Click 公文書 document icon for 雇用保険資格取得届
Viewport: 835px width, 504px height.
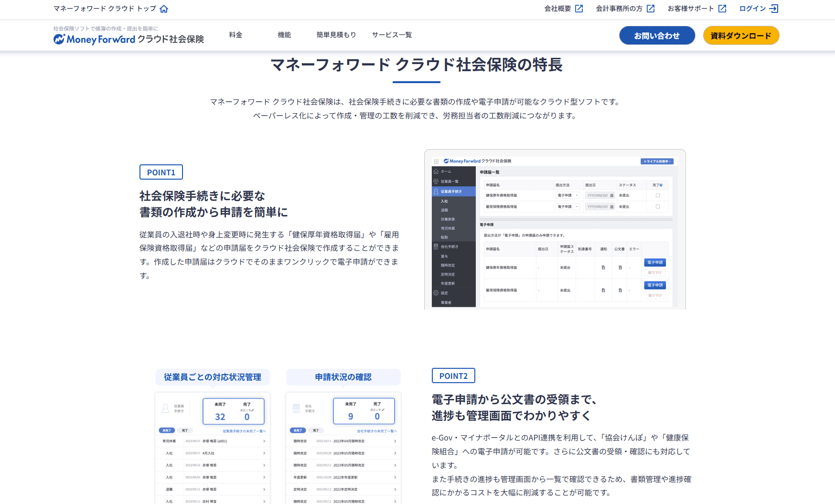[621, 290]
